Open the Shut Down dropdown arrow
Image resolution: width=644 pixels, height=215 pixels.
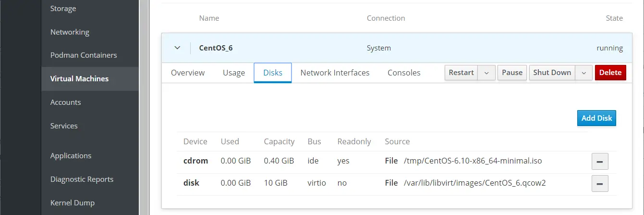coord(583,73)
